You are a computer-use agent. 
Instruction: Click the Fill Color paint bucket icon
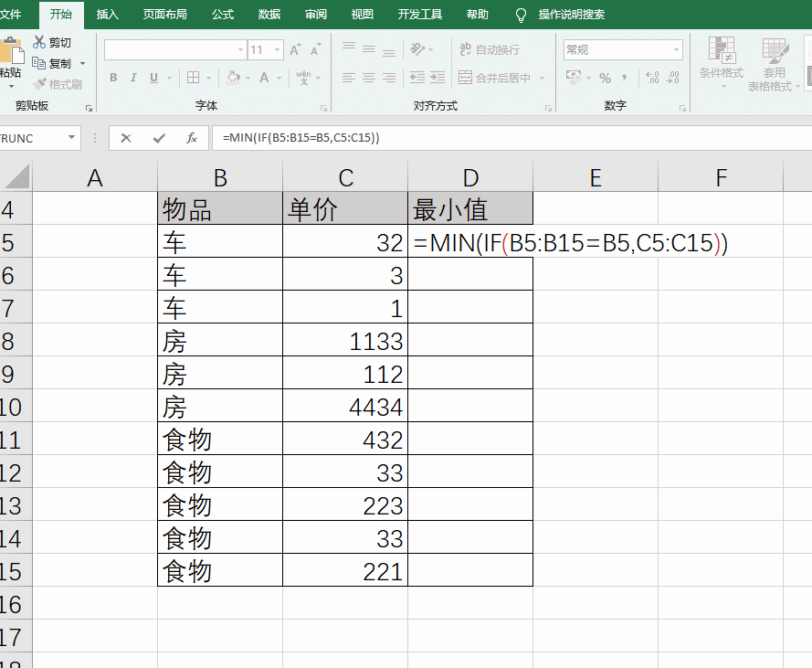click(x=234, y=78)
